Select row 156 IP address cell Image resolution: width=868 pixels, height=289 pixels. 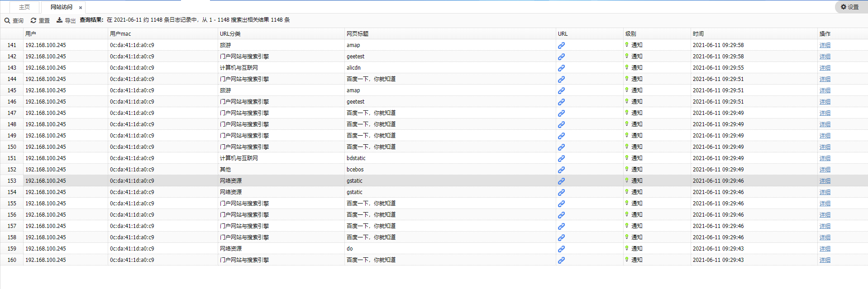coord(45,215)
